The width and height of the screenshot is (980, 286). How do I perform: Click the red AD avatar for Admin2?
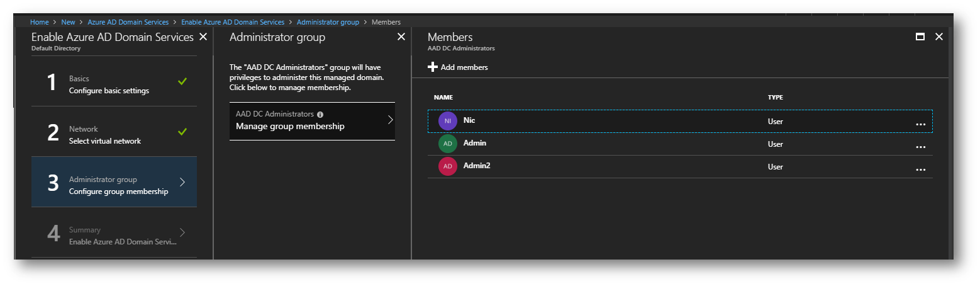(x=448, y=166)
